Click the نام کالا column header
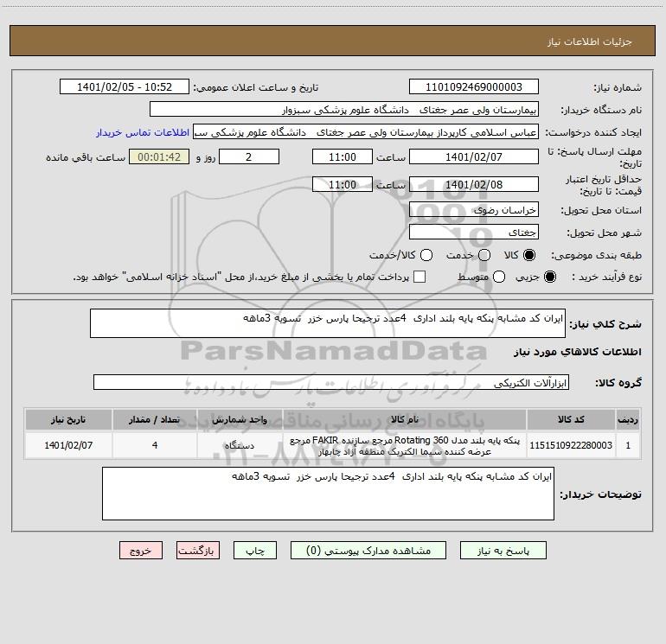The height and width of the screenshot is (644, 666). [x=405, y=419]
